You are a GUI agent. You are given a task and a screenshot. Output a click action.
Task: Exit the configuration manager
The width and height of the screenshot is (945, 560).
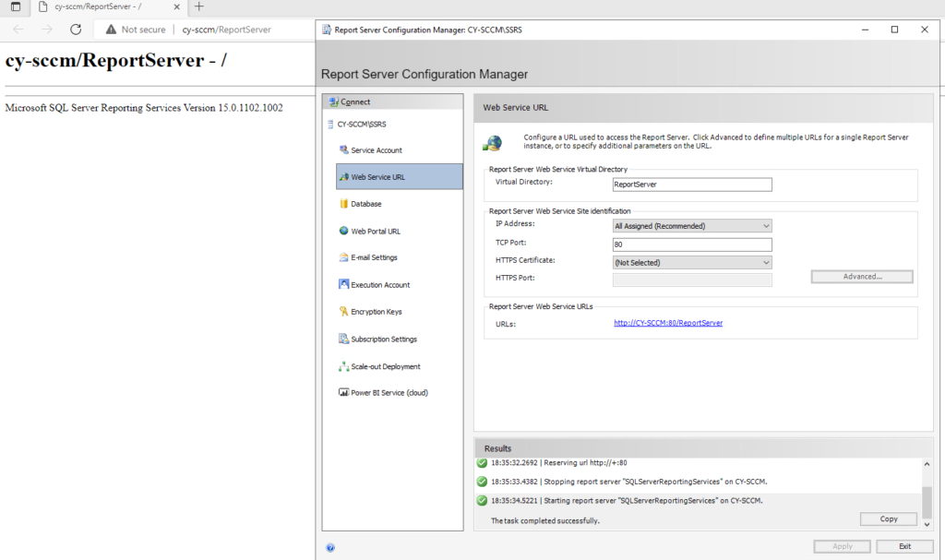[x=904, y=546]
